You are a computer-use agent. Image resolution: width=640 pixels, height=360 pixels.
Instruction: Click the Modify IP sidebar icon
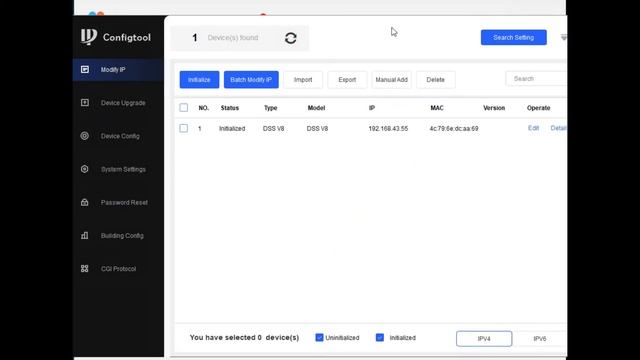click(84, 69)
